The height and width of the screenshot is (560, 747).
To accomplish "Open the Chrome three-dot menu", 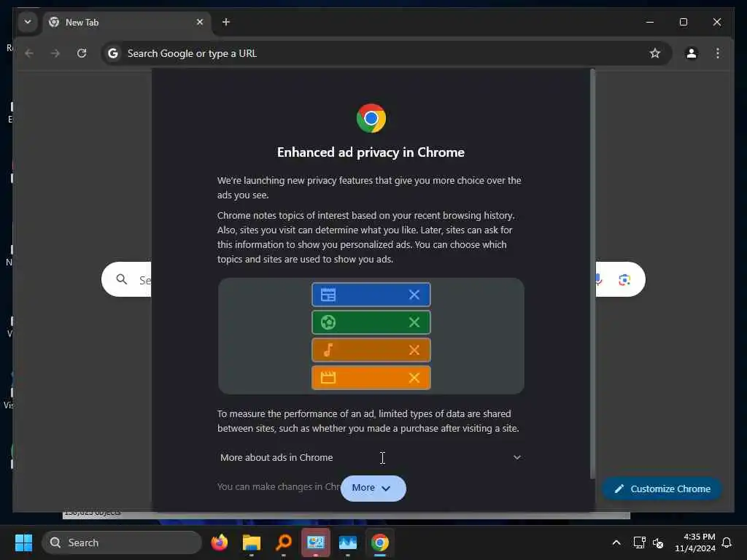I will tap(718, 53).
